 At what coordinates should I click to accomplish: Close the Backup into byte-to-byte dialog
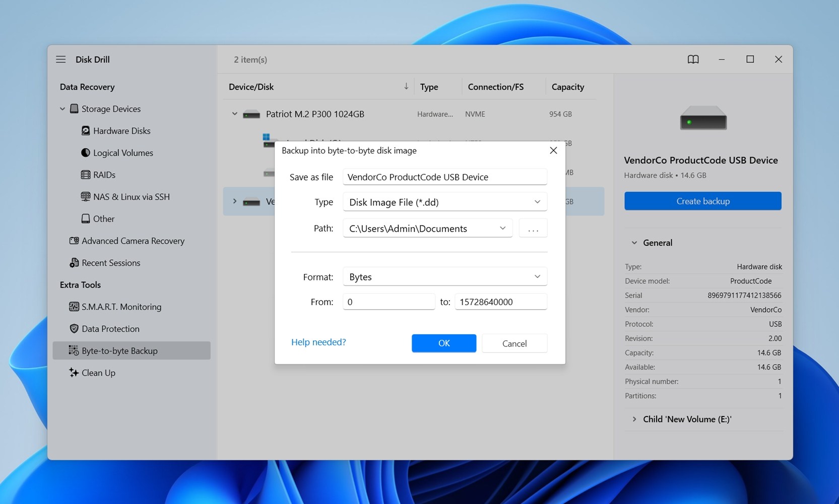click(x=553, y=151)
